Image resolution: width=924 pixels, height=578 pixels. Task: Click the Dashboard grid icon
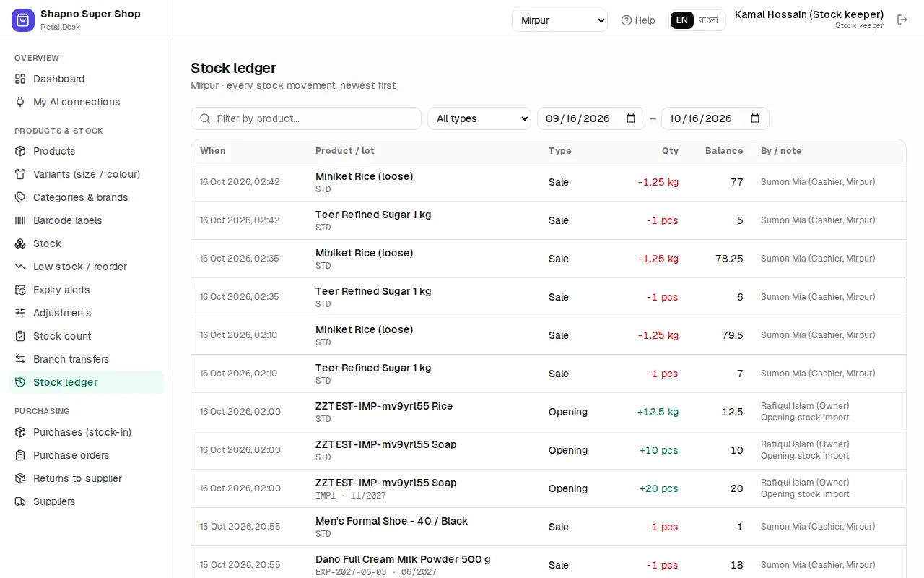tap(20, 79)
